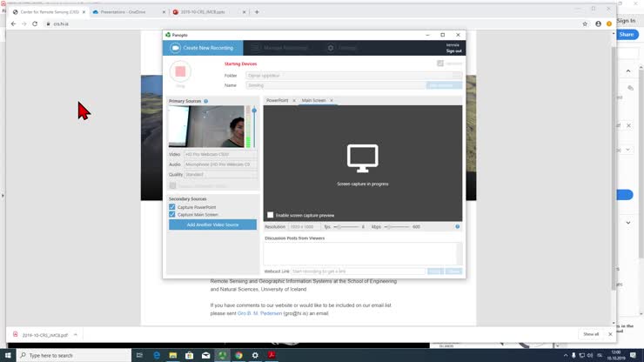Switch to the Main Screen preview tab
This screenshot has width=644, height=362.
click(x=314, y=100)
